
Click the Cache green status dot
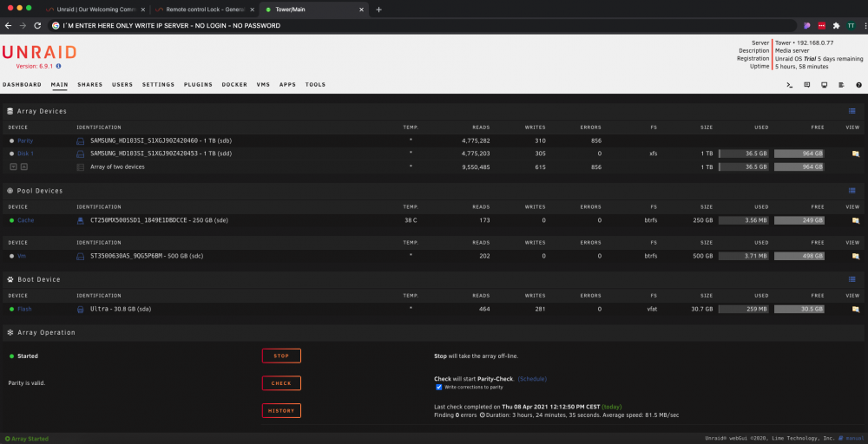pos(11,220)
